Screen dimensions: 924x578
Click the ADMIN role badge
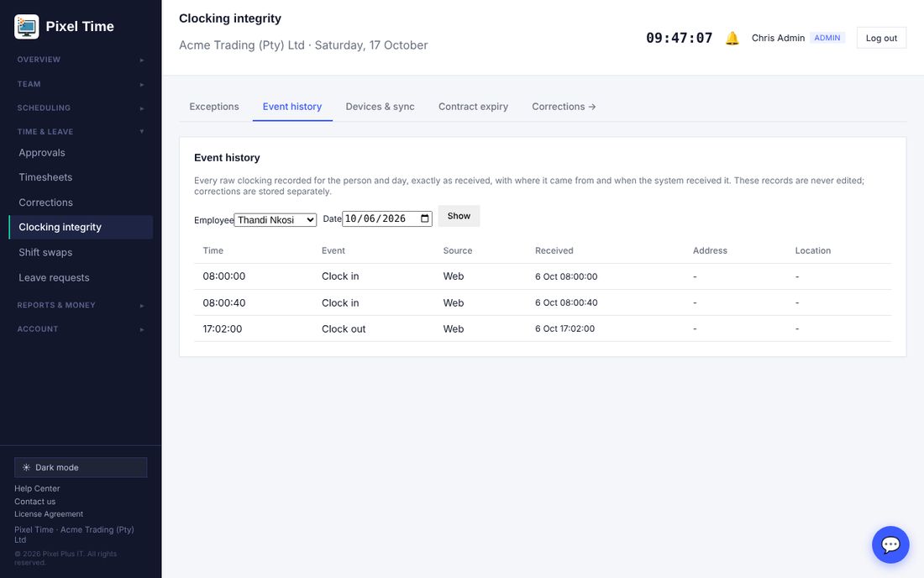click(x=827, y=38)
